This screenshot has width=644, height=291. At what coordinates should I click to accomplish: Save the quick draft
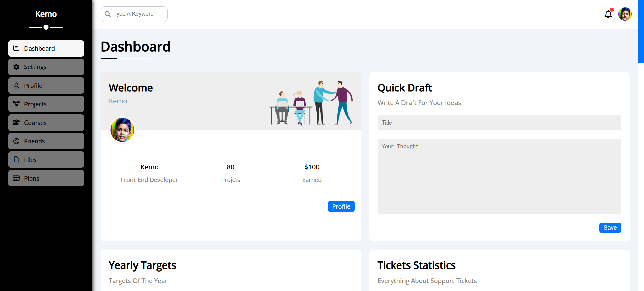tap(610, 228)
